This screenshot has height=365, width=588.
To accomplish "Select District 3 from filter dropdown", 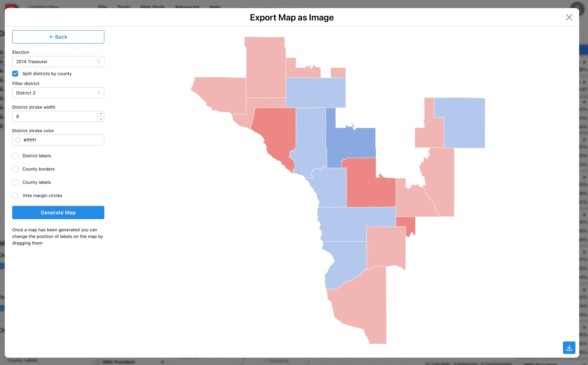I will point(58,92).
